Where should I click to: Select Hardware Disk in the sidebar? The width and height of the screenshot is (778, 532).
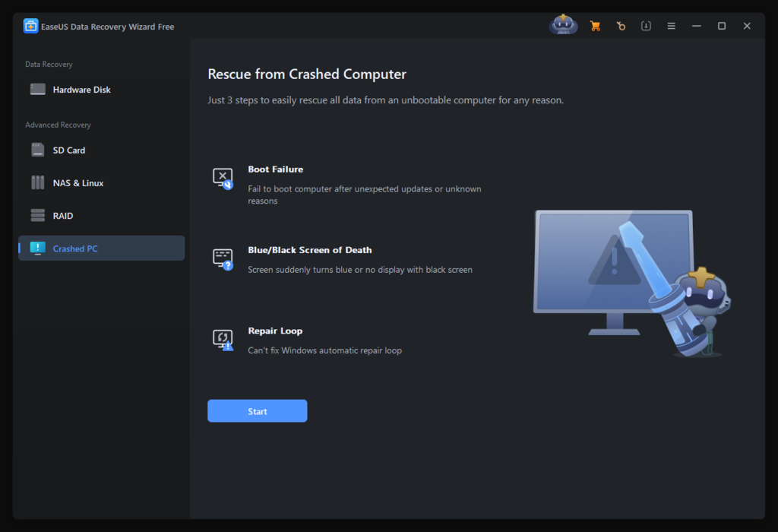tap(101, 90)
